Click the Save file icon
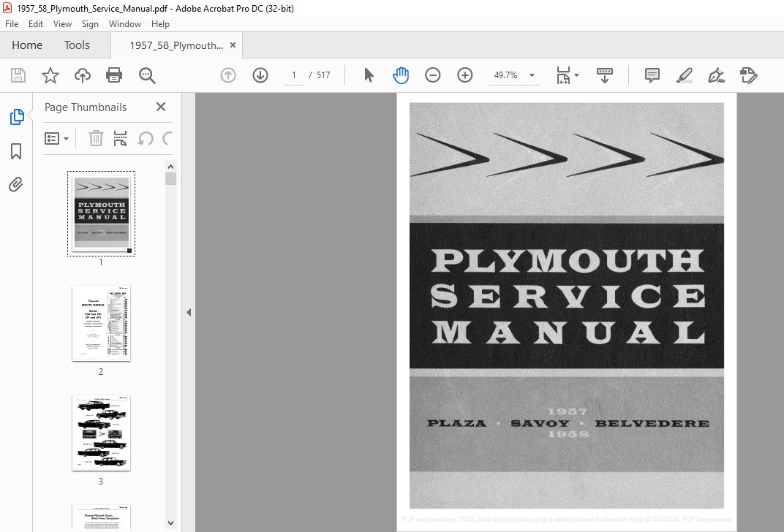The image size is (784, 532). 18,75
